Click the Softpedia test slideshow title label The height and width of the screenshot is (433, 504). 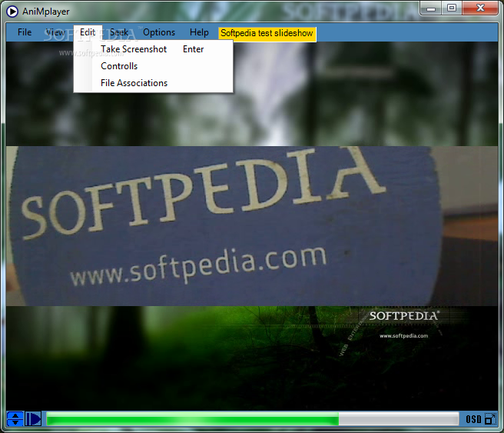[x=267, y=33]
